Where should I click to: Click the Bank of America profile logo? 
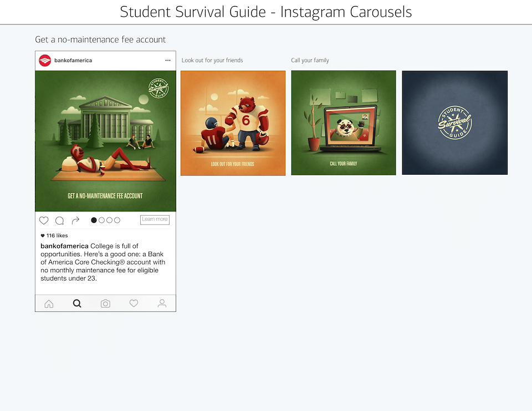(45, 60)
